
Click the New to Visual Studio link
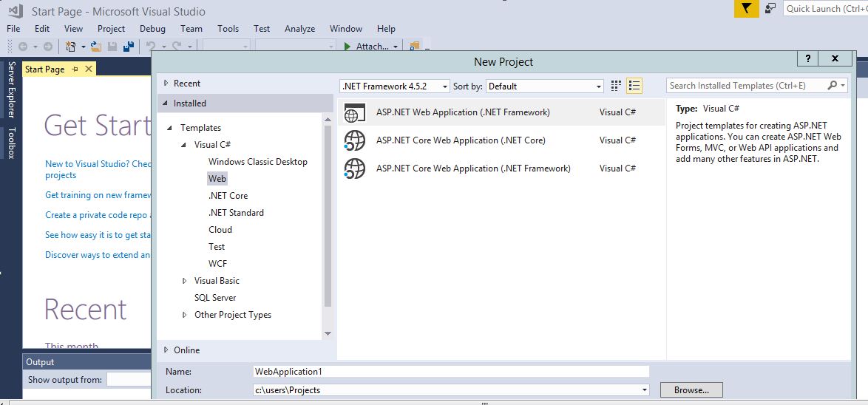tap(98, 169)
